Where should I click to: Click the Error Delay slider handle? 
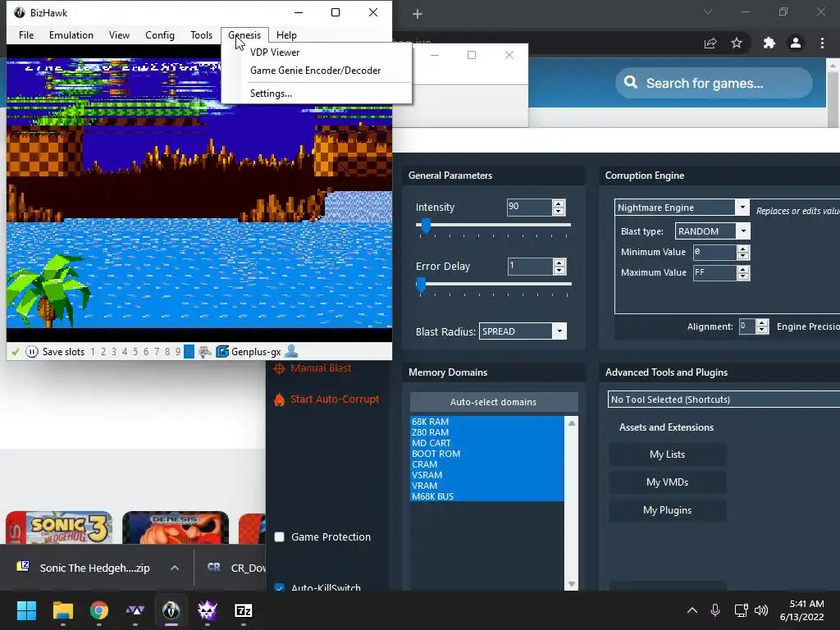(421, 285)
